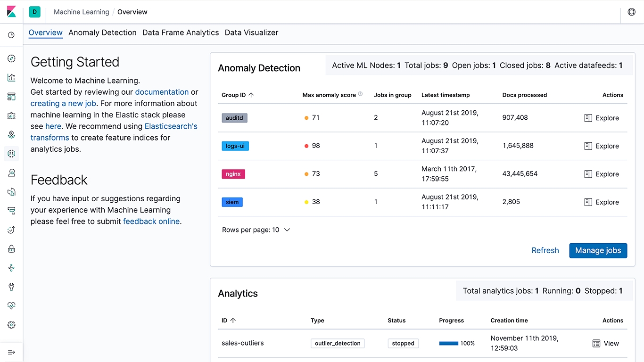Screen dimensions: 644x362
Task: Open the Dashboard icon in sidebar
Action: coord(11,97)
